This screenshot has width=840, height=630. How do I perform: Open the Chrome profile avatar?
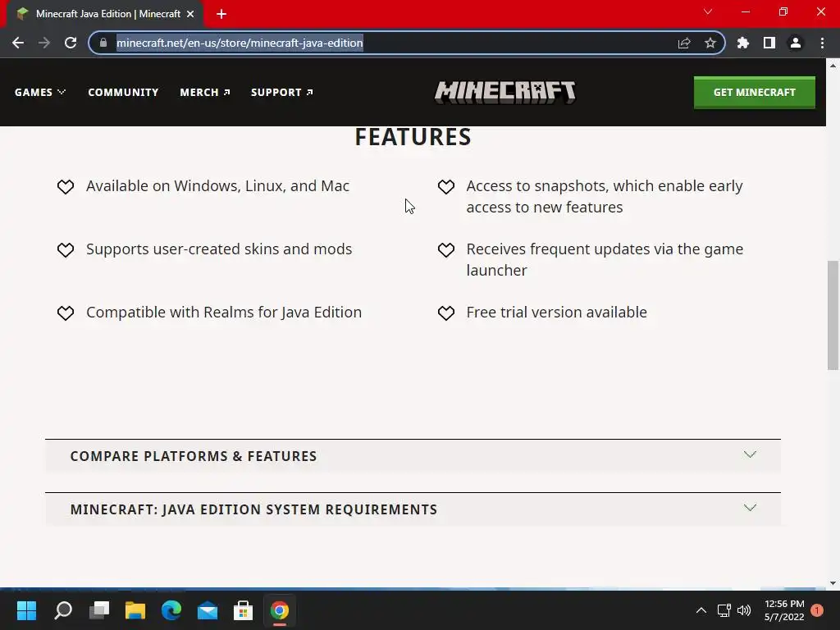click(x=796, y=43)
